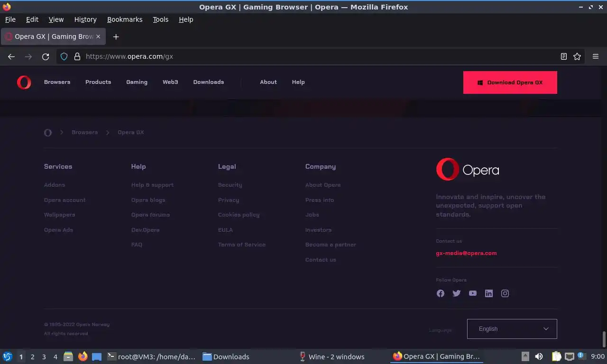Open the About navigation menu
This screenshot has width=607, height=364.
coord(268,82)
